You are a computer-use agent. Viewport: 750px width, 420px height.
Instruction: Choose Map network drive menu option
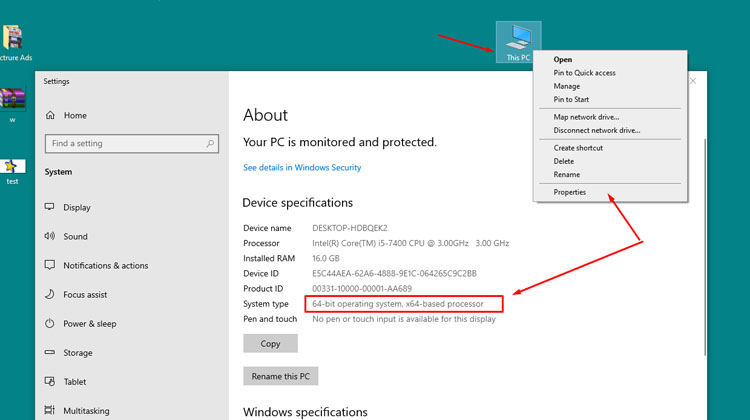586,117
